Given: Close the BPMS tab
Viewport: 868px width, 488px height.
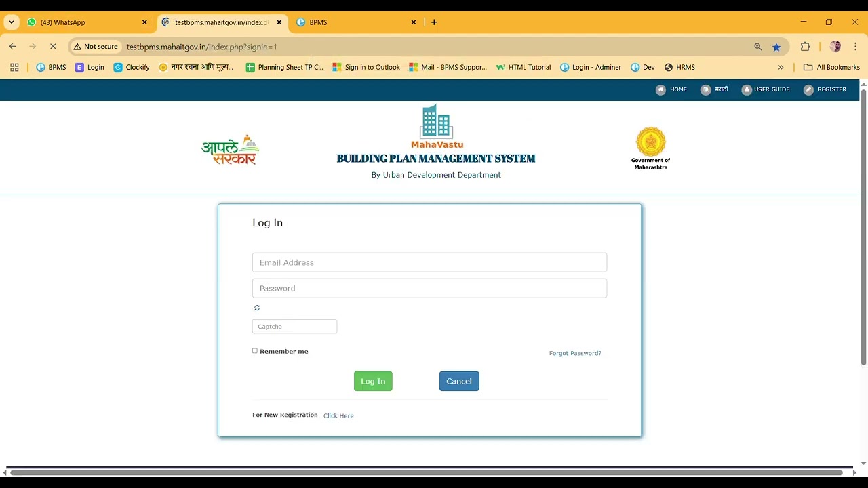Looking at the screenshot, I should pyautogui.click(x=414, y=22).
